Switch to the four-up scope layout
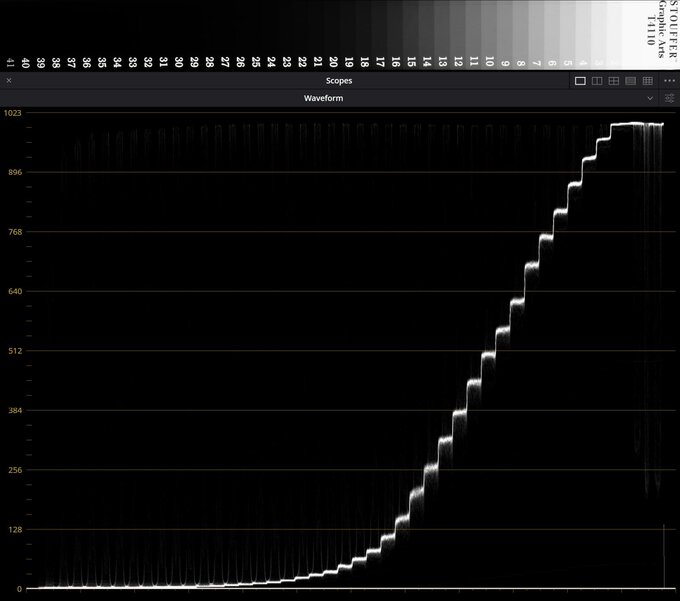 pos(614,81)
